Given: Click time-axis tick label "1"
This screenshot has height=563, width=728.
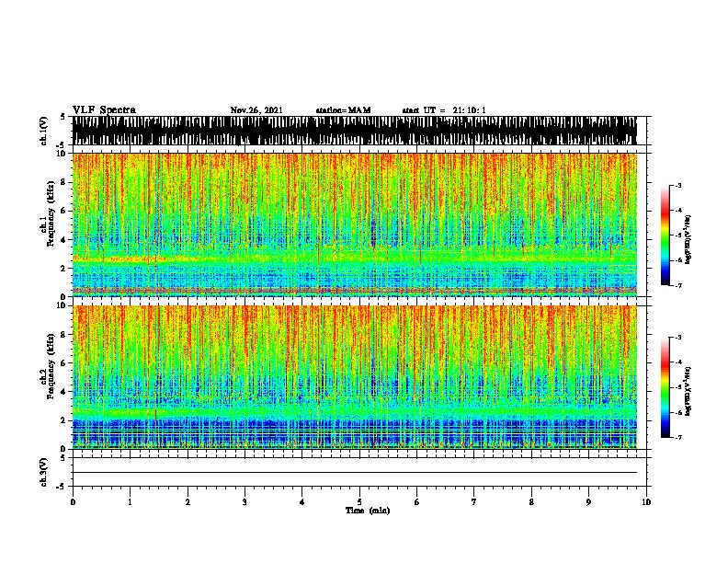Looking at the screenshot, I should pyautogui.click(x=130, y=502).
